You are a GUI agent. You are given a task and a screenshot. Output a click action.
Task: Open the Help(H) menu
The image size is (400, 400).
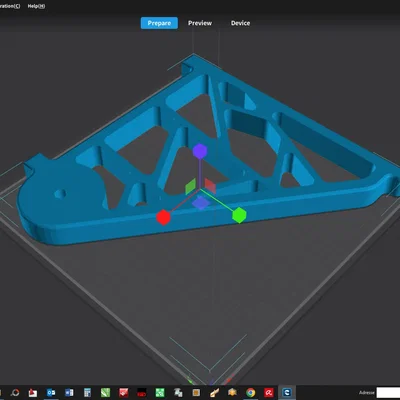coord(36,6)
